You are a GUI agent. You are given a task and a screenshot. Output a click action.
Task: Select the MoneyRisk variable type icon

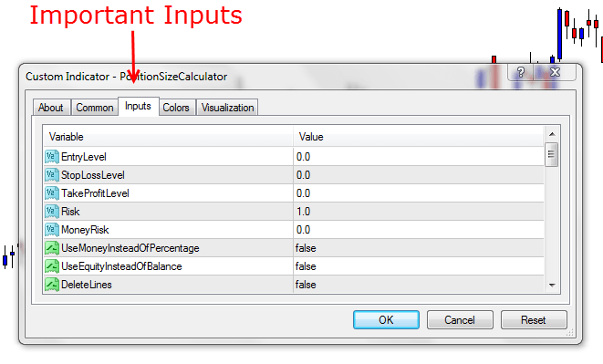click(x=52, y=230)
